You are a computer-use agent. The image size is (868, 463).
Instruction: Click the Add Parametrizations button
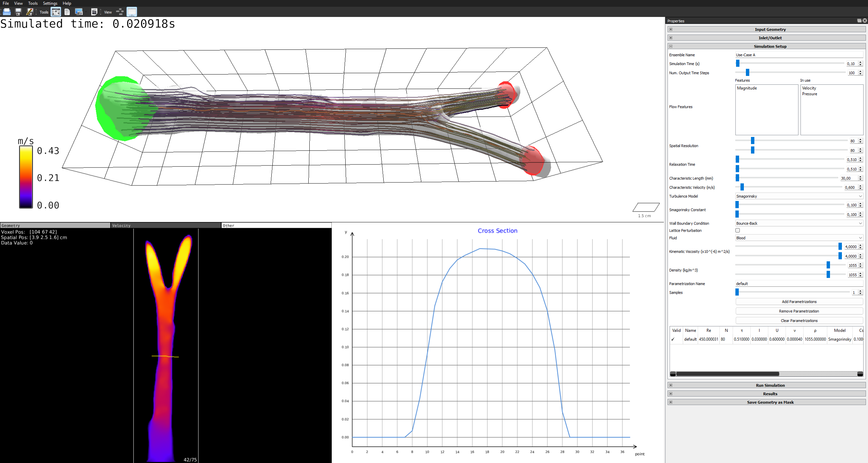tap(799, 302)
